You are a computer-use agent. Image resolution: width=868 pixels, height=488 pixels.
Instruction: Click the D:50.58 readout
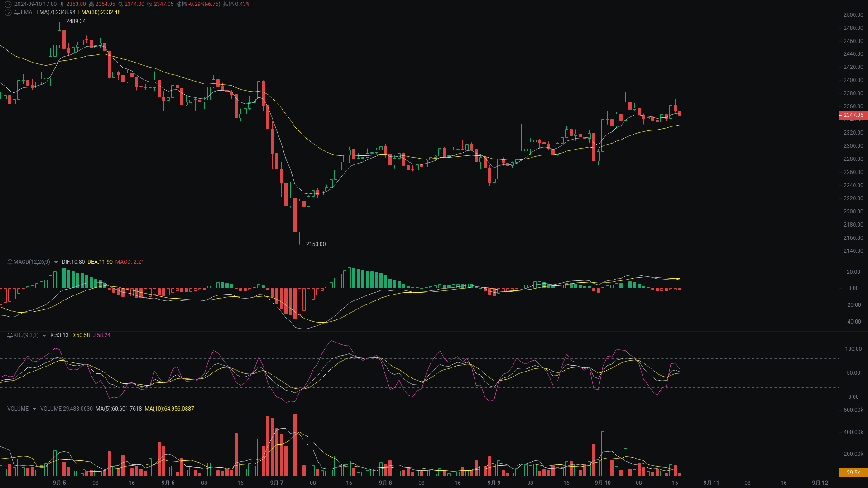(x=81, y=335)
